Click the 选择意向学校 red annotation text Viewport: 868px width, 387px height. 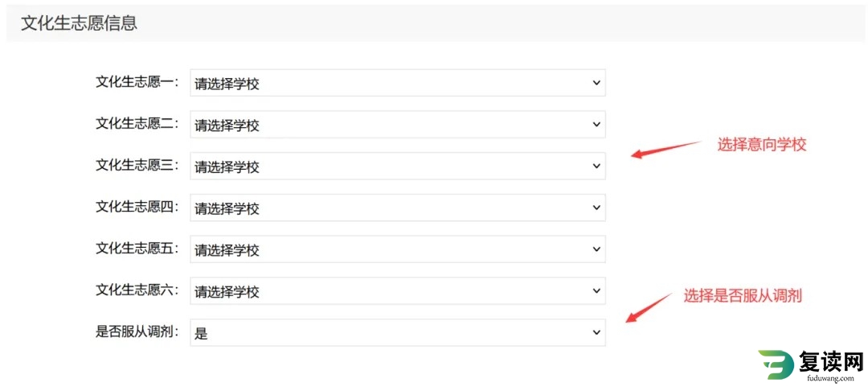[762, 145]
